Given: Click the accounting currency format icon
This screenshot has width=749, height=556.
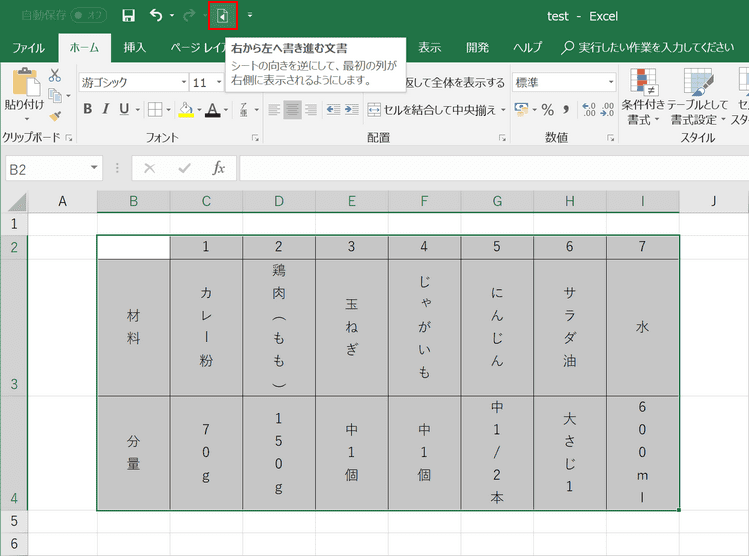Looking at the screenshot, I should click(x=521, y=109).
